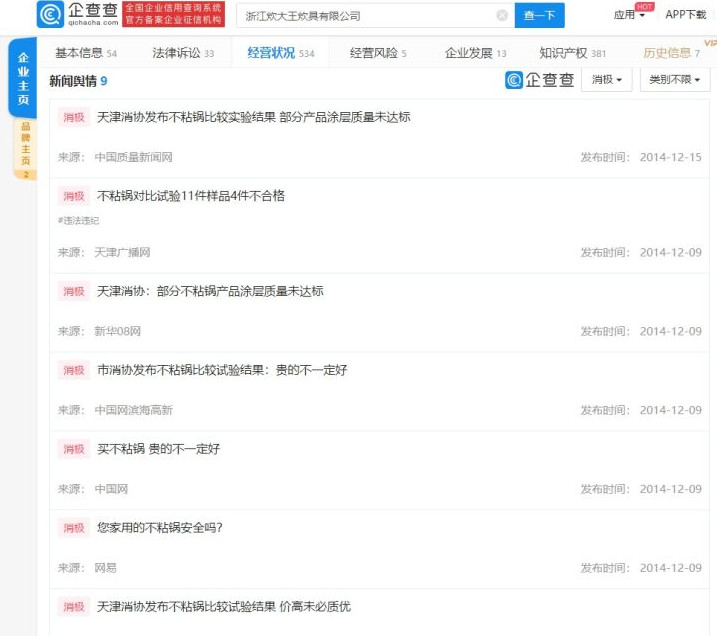Open the 历史信息 VIP tab
Screen dimensions: 717x636
point(671,53)
